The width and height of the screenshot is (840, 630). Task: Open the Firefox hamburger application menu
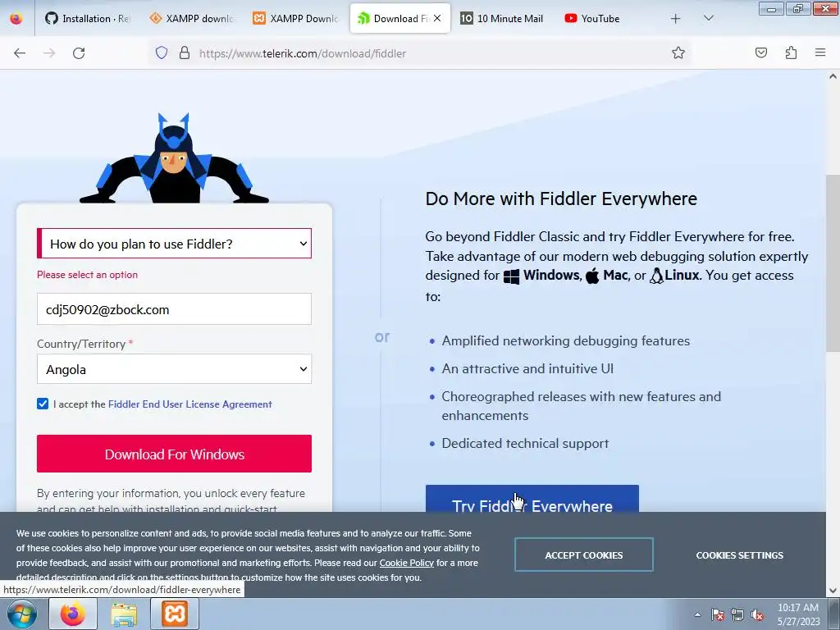pos(820,52)
